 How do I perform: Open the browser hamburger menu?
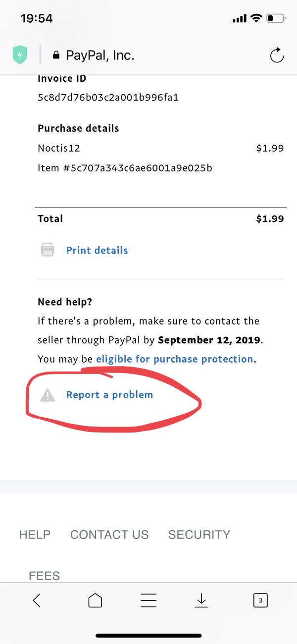click(148, 600)
